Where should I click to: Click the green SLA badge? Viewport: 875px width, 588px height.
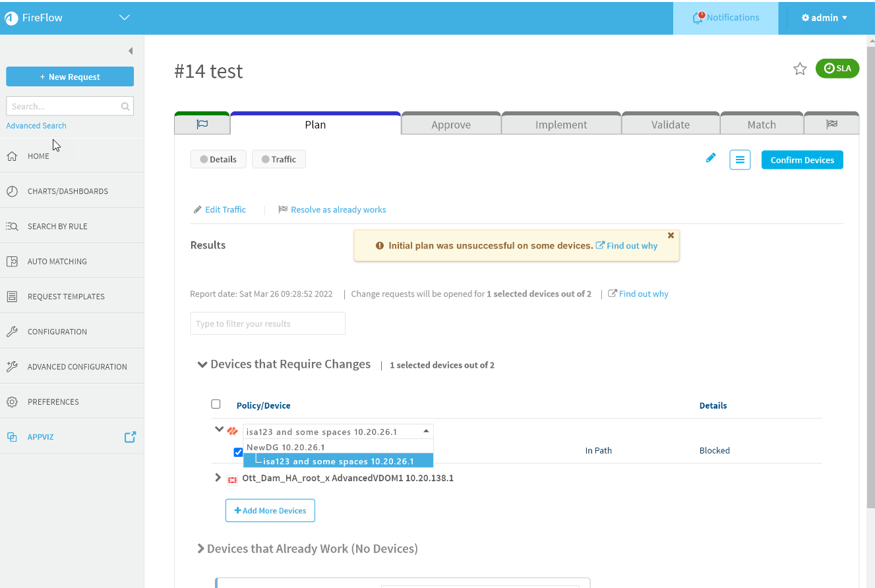837,69
